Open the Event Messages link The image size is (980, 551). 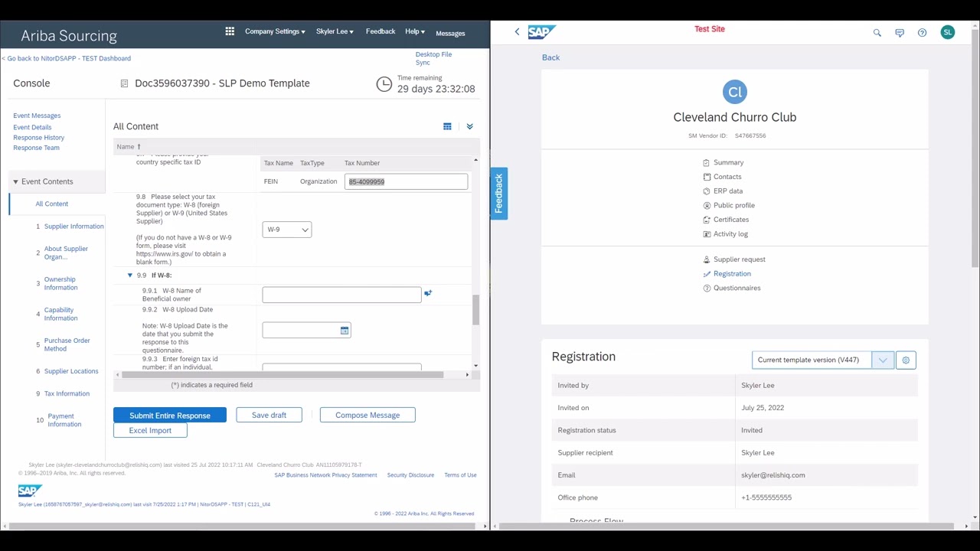[x=37, y=116]
